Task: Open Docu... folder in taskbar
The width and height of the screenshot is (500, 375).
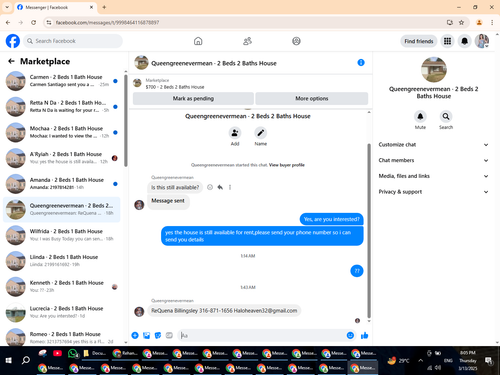Action: tap(95, 353)
